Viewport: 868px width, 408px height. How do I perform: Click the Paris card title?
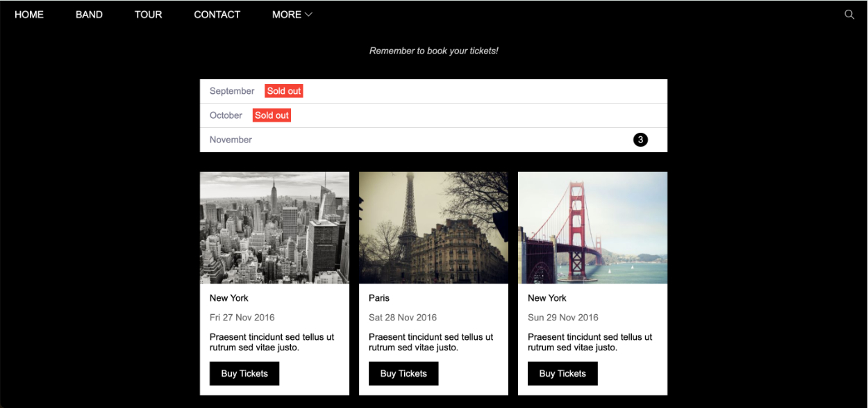coord(379,298)
